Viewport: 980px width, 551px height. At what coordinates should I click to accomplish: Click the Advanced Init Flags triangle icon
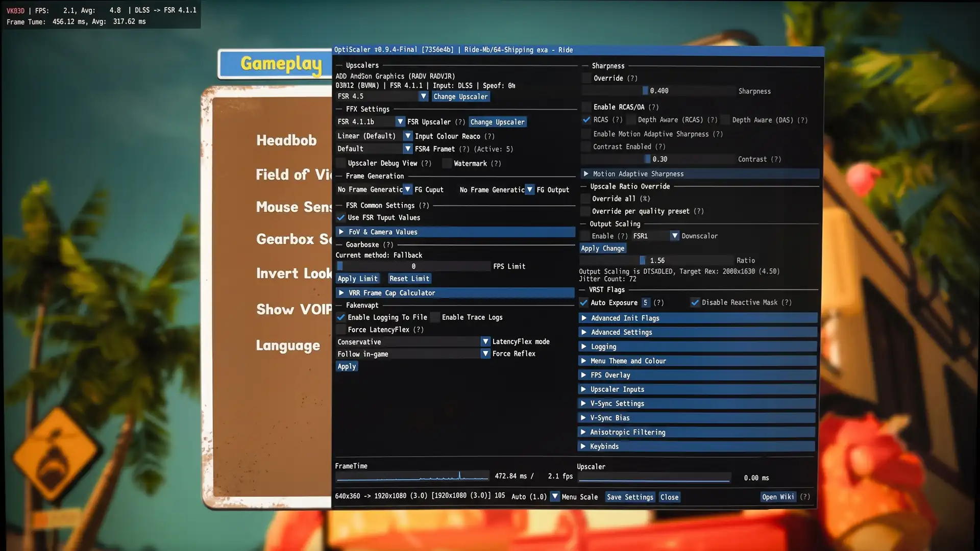point(584,318)
